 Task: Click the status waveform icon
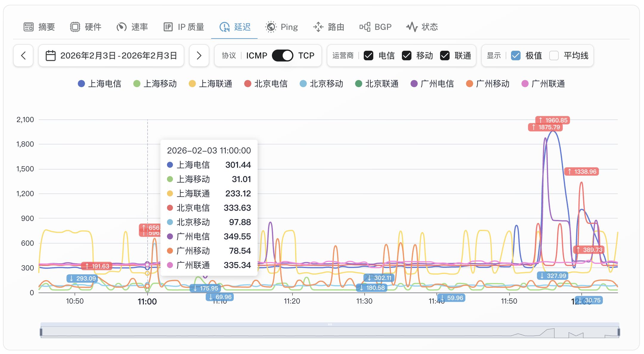412,27
